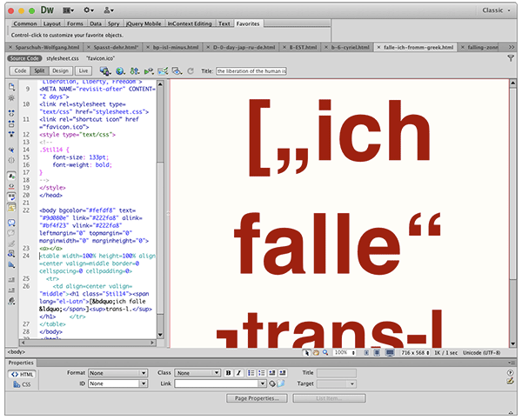Open the Classic workspace switcher dropdown

pyautogui.click(x=496, y=10)
